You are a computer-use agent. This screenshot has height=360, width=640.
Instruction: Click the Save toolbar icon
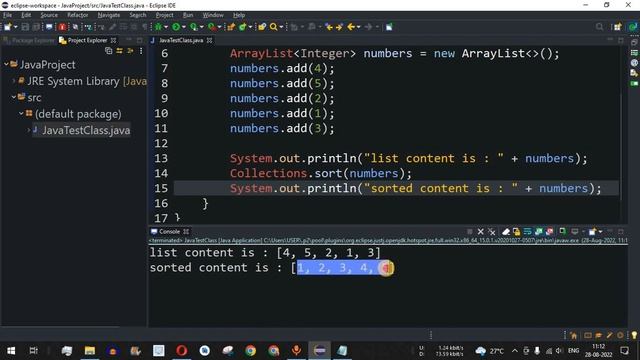(x=25, y=27)
